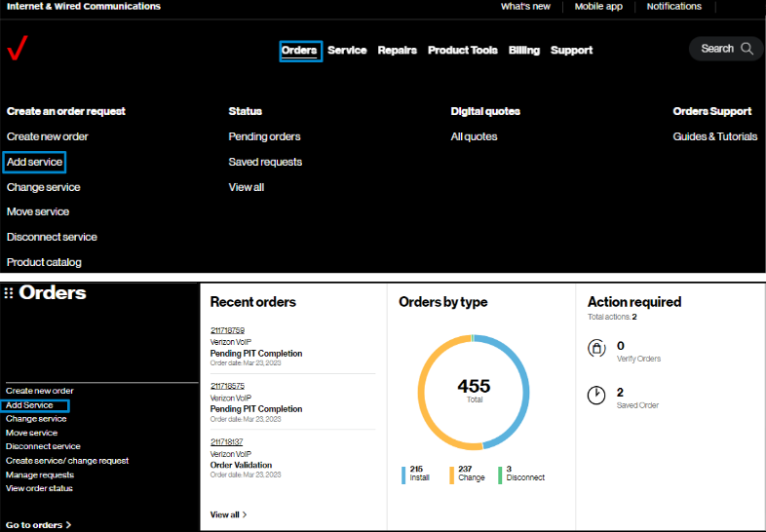Viewport: 766px width, 532px height.
Task: Click the Verizon checkmark logo
Action: pos(18,49)
